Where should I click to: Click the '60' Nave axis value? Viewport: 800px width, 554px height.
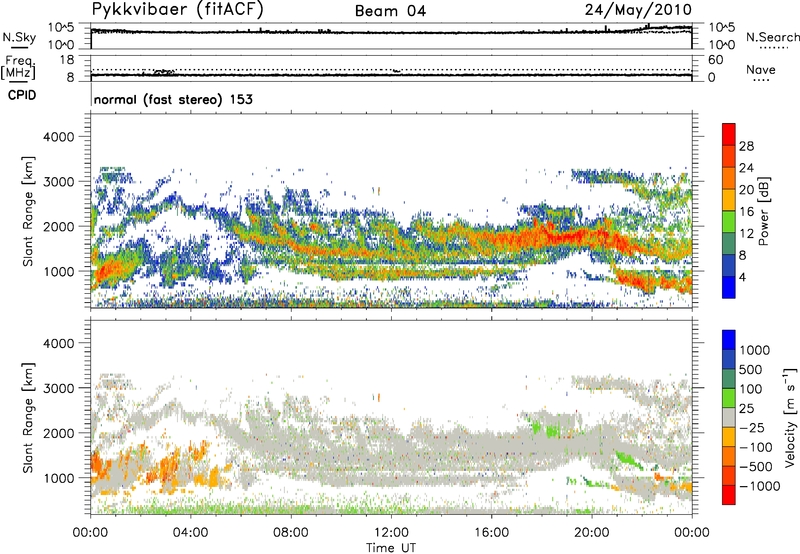pos(716,60)
